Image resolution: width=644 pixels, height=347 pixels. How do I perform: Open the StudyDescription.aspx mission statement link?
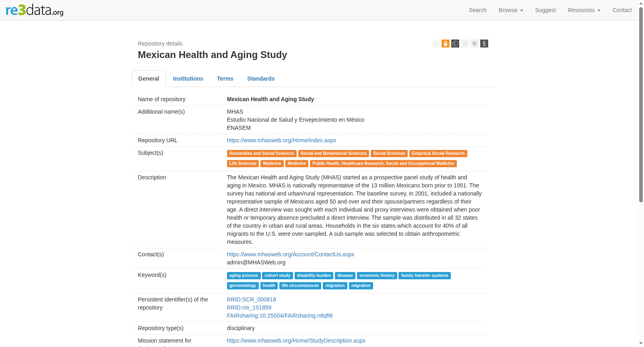tap(296, 341)
